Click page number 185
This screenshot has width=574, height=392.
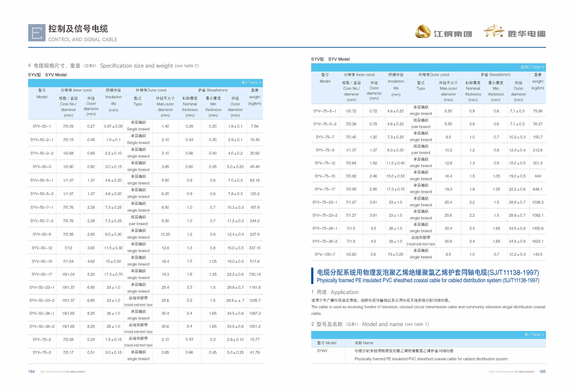(543, 372)
